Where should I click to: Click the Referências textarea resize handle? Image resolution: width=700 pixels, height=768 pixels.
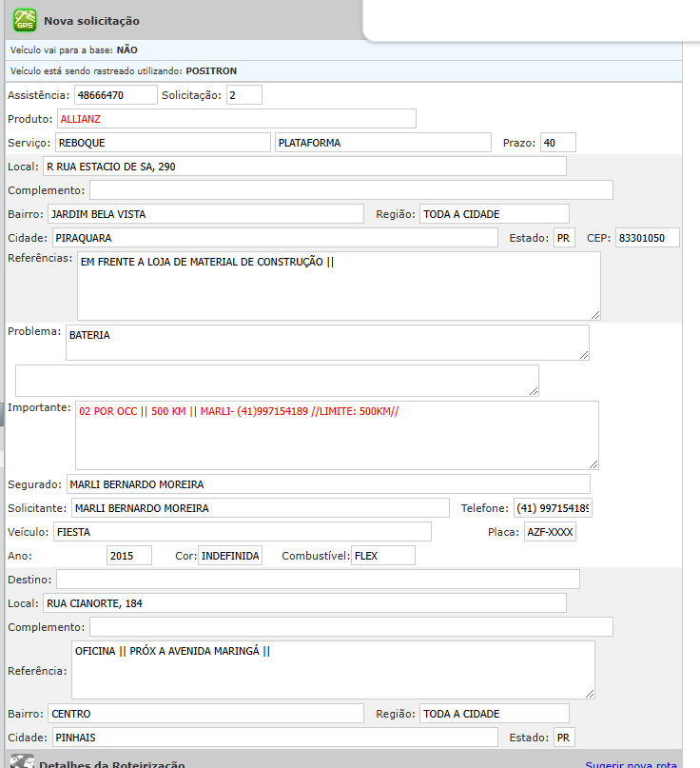[594, 314]
